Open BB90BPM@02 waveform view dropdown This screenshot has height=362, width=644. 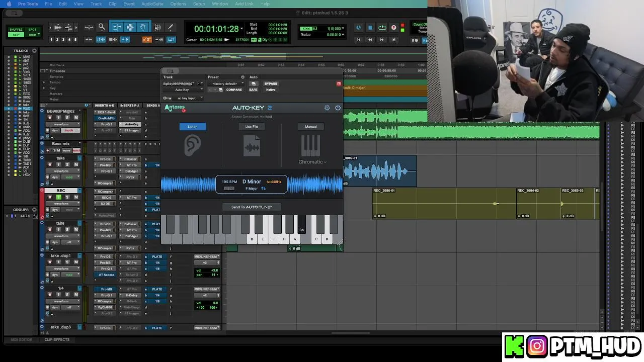point(64,124)
